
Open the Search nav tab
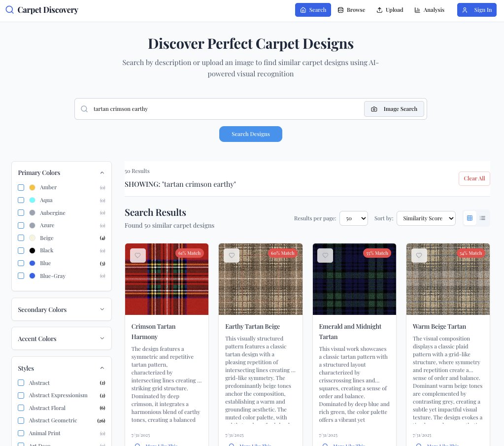coord(313,10)
